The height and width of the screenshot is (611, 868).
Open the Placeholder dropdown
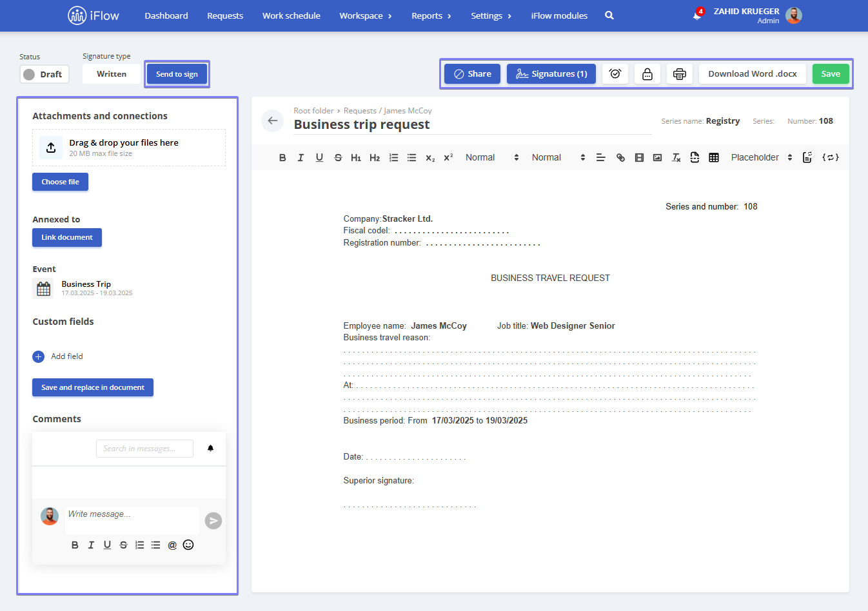(x=762, y=157)
